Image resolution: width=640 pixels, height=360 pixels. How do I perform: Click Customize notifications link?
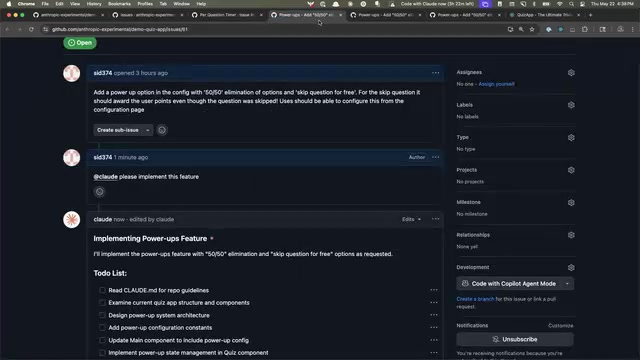point(561,326)
